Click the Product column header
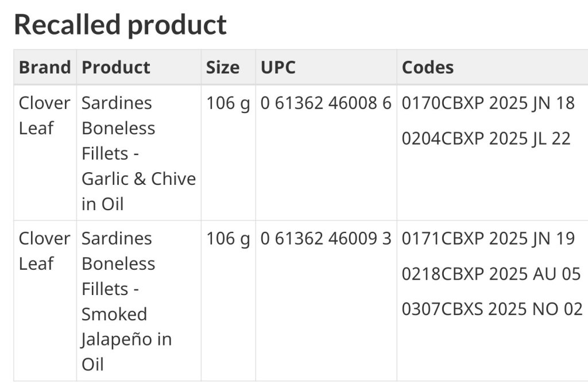Image resolution: width=588 pixels, height=384 pixels. [x=116, y=67]
